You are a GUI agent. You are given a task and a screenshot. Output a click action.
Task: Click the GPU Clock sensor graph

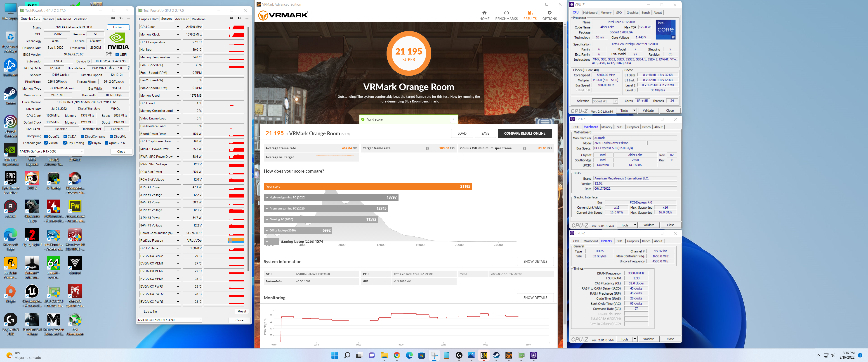(224, 27)
